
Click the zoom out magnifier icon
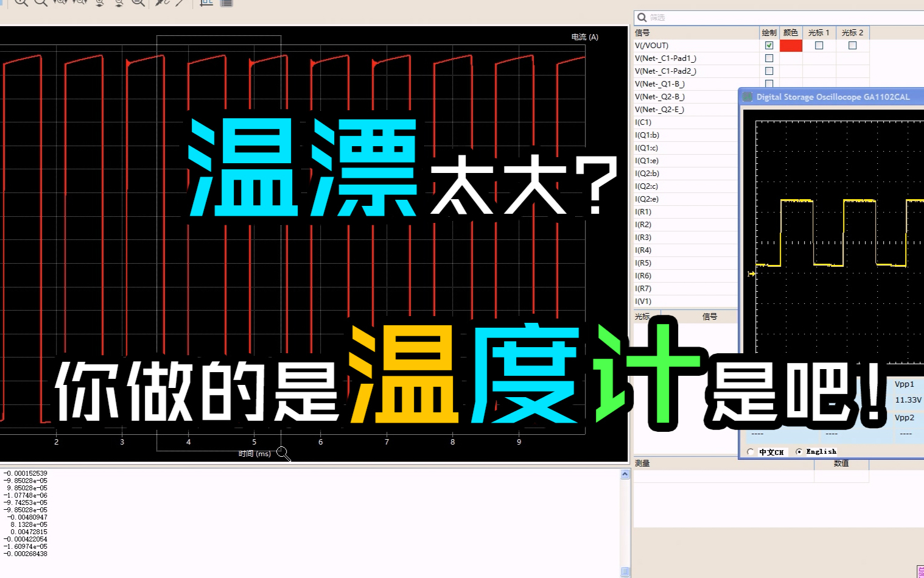[41, 2]
